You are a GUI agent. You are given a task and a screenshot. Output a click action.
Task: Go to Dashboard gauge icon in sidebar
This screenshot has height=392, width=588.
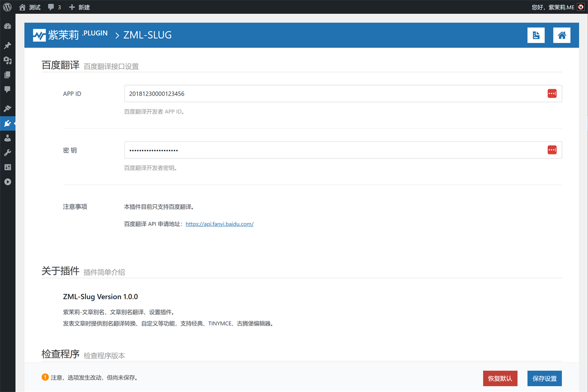(x=7, y=26)
